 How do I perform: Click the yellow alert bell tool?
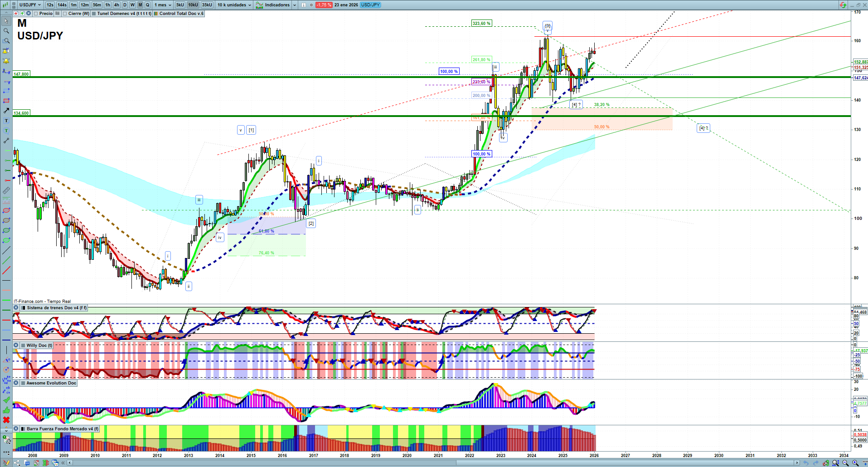click(x=6, y=61)
